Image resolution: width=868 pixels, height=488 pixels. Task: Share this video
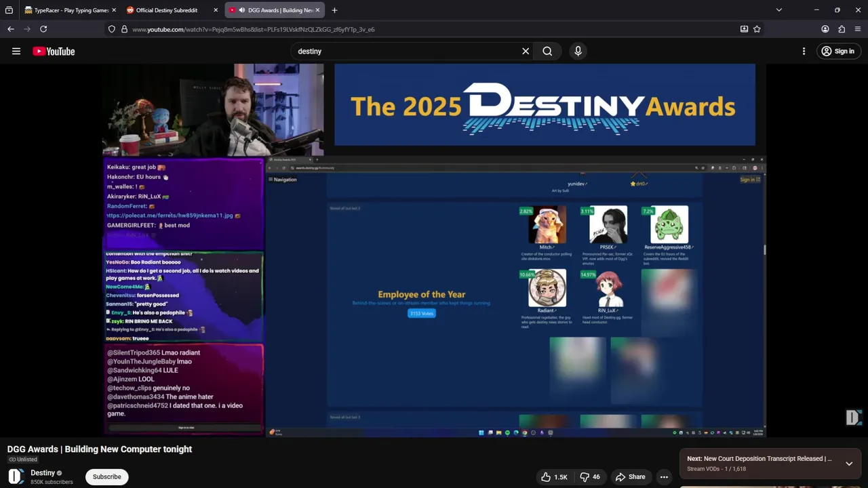coord(630,477)
